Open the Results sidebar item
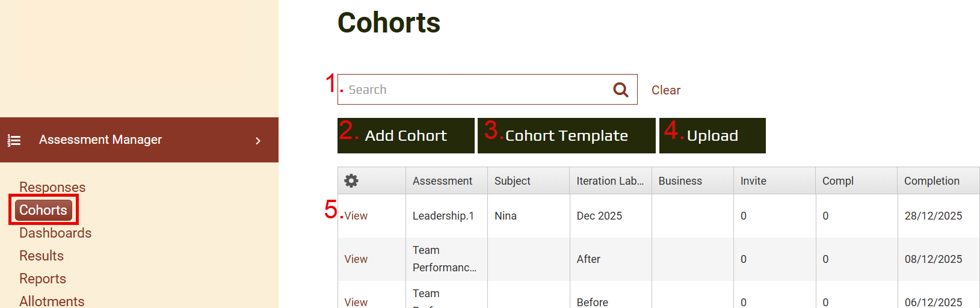The height and width of the screenshot is (308, 980). tap(42, 256)
